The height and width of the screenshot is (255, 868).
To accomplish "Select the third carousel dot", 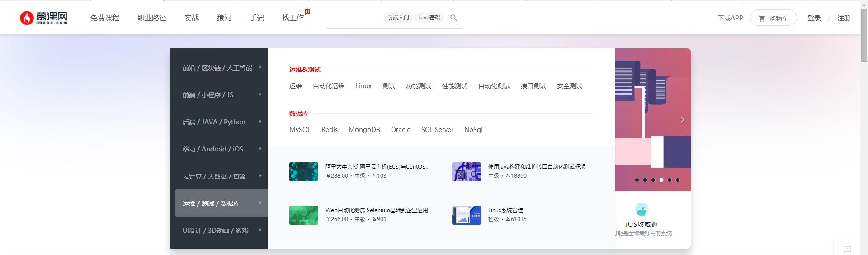I will pyautogui.click(x=653, y=180).
